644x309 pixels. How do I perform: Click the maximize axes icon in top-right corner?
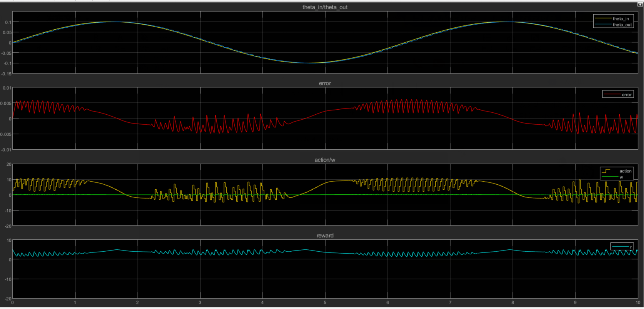click(x=640, y=5)
